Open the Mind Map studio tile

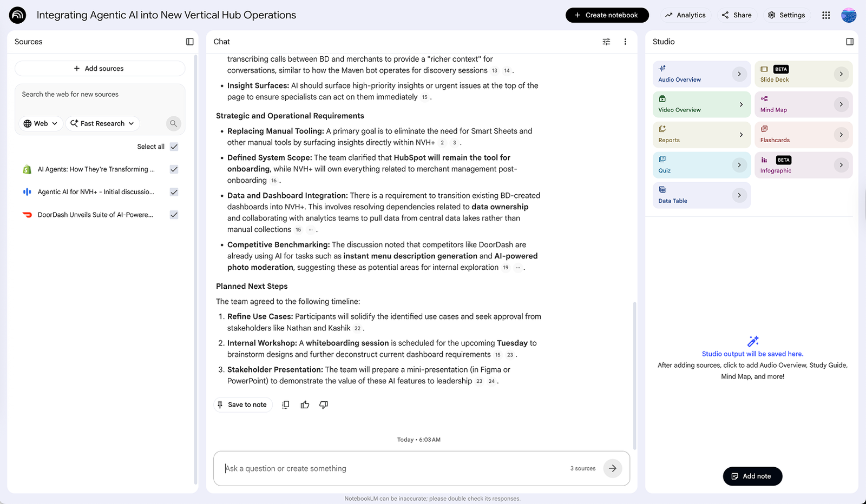click(803, 104)
